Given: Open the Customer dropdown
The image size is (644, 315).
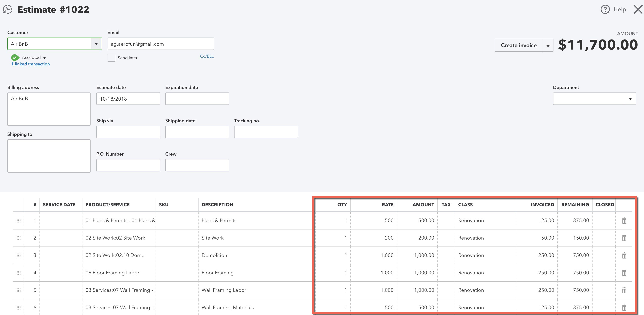Looking at the screenshot, I should tap(97, 44).
